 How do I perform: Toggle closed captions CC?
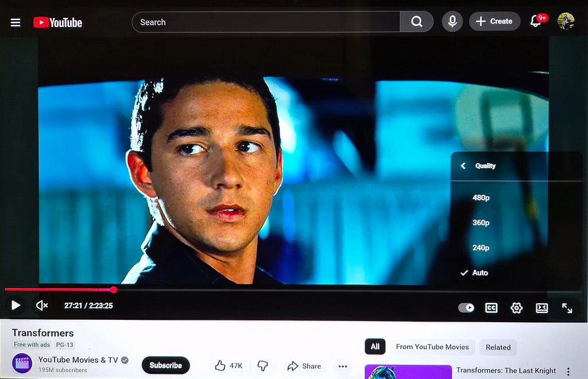point(492,308)
